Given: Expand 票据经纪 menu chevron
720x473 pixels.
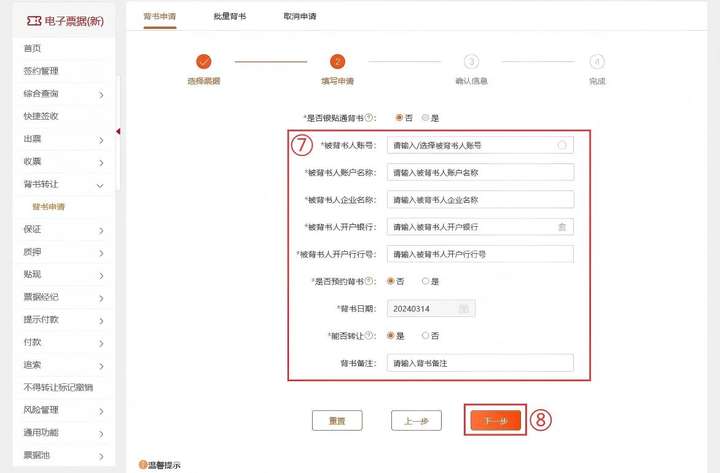Looking at the screenshot, I should (101, 298).
